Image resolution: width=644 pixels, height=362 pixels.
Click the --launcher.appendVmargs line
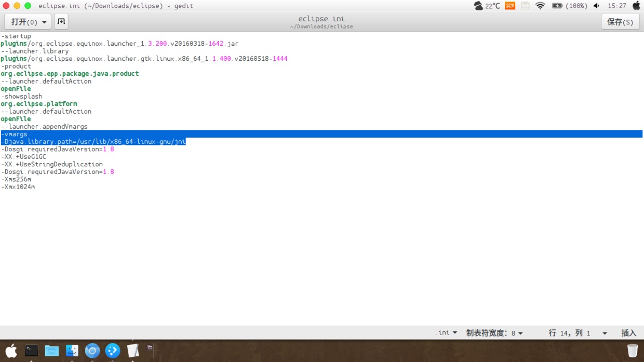[x=44, y=127]
